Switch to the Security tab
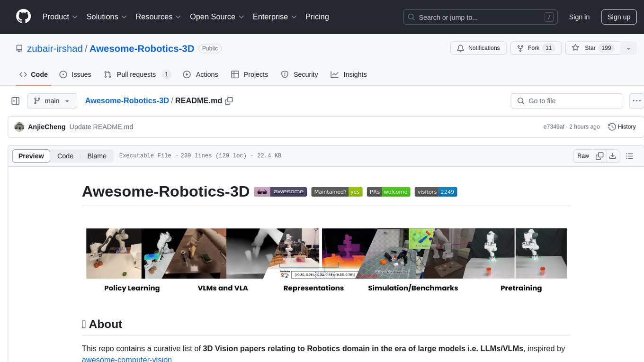 point(300,74)
